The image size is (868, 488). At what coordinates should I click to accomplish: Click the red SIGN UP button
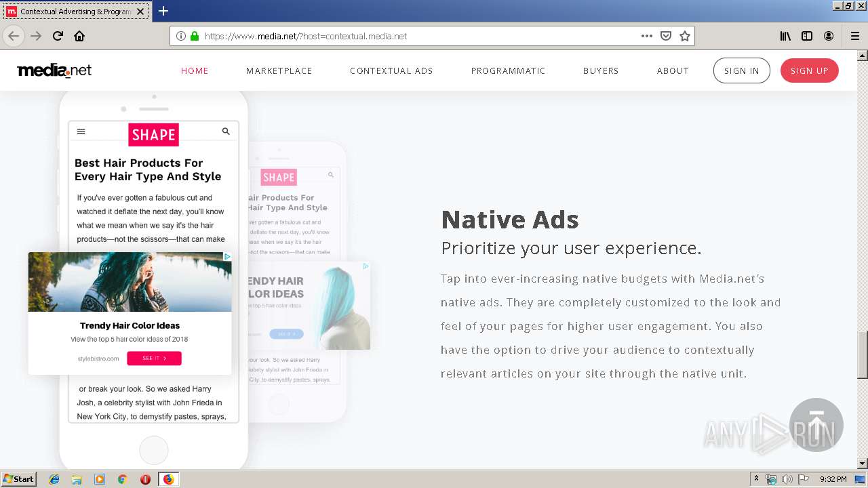[810, 70]
